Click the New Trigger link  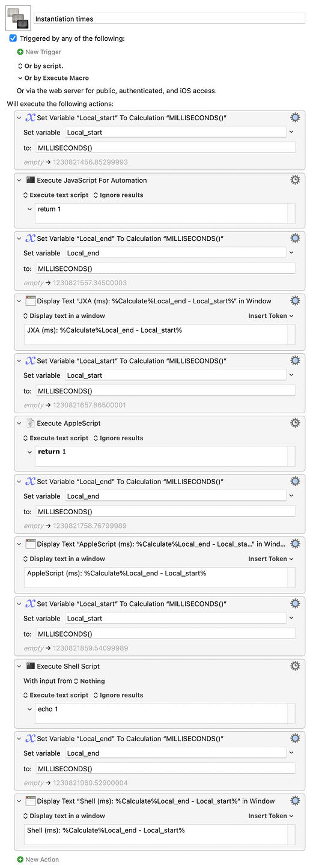coord(43,52)
